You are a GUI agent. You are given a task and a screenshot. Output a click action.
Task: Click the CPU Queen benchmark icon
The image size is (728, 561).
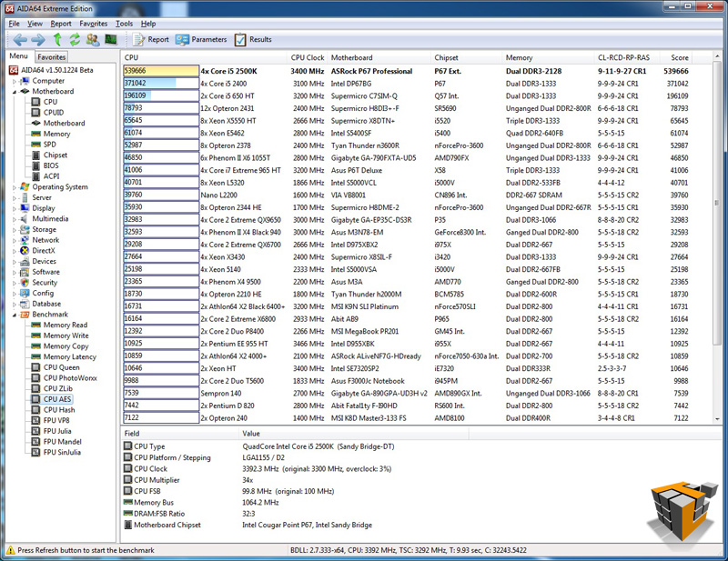point(35,367)
